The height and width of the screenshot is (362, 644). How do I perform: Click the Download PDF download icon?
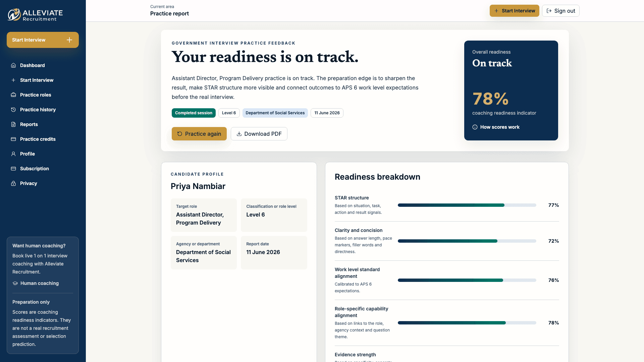point(239,134)
